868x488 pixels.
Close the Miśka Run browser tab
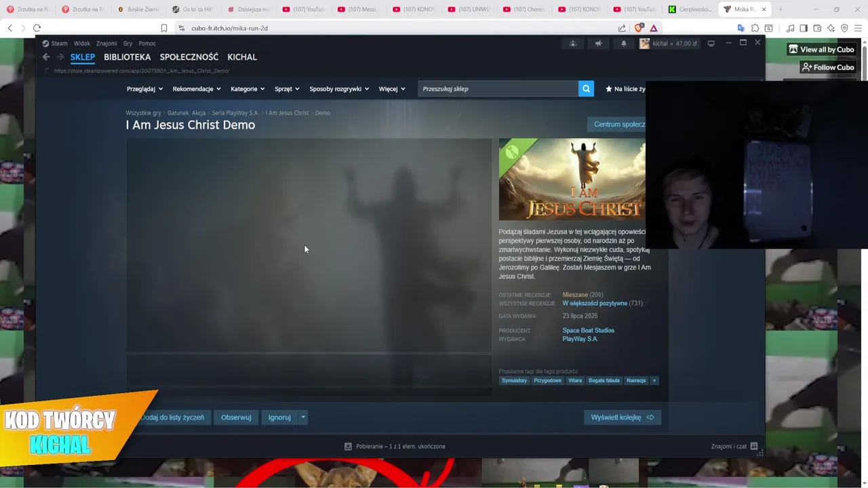pyautogui.click(x=764, y=9)
